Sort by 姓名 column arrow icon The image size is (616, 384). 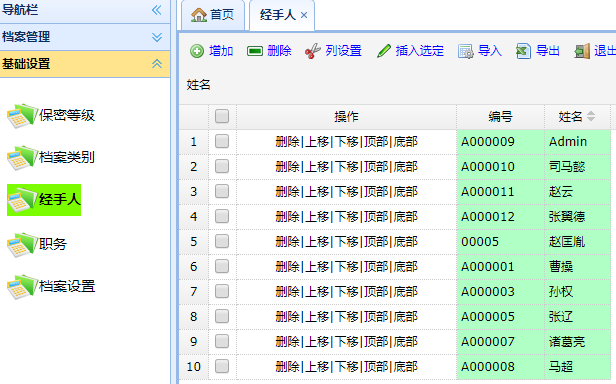point(591,116)
